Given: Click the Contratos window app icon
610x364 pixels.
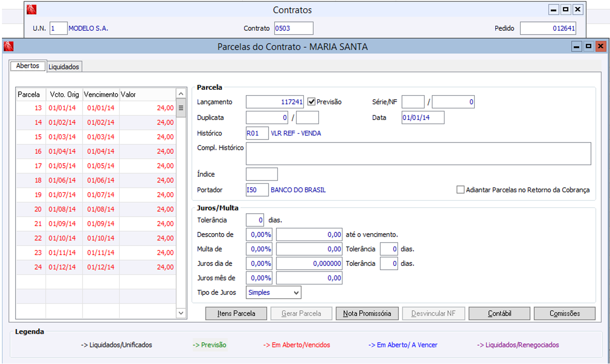Looking at the screenshot, I should (32, 10).
